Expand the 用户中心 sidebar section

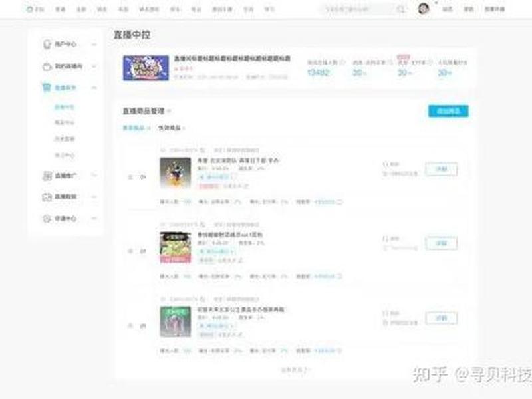[x=94, y=44]
